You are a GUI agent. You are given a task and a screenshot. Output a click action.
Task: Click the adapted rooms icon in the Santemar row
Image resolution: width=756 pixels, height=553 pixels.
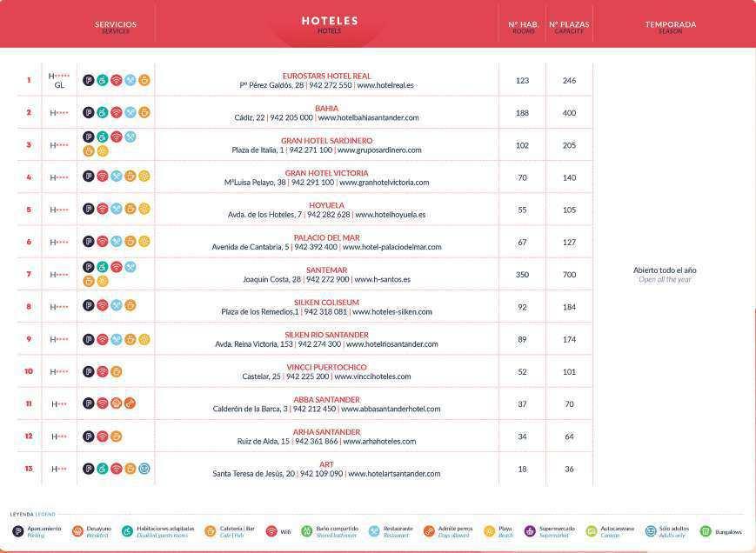pyautogui.click(x=102, y=267)
